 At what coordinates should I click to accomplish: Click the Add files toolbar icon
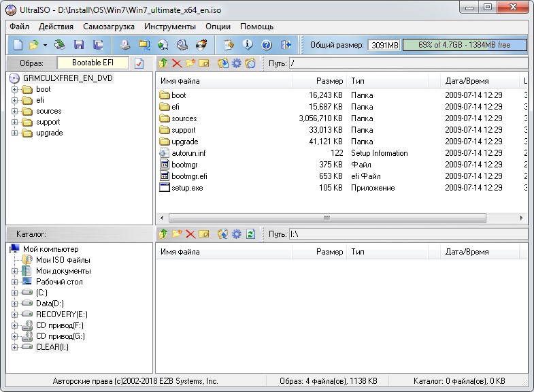click(x=229, y=45)
